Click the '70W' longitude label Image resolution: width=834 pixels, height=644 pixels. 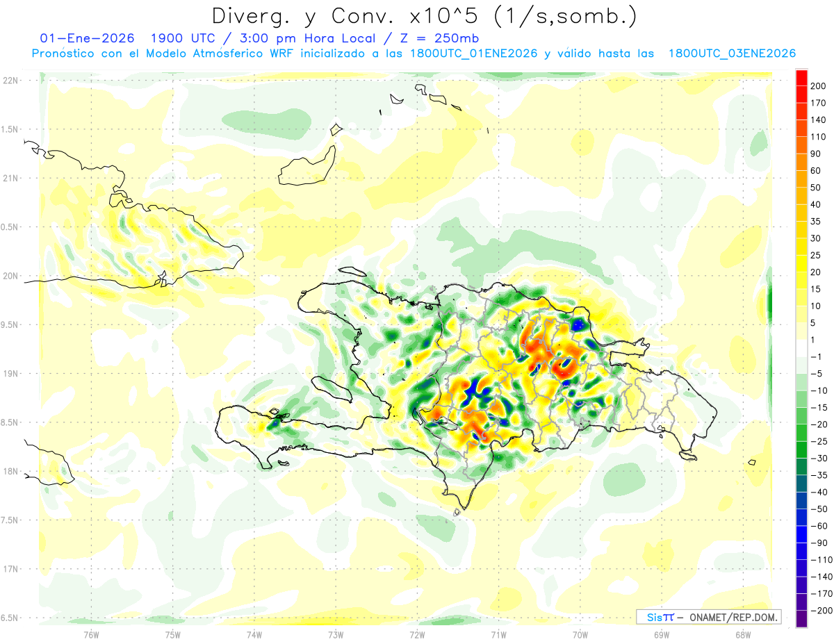pos(580,634)
